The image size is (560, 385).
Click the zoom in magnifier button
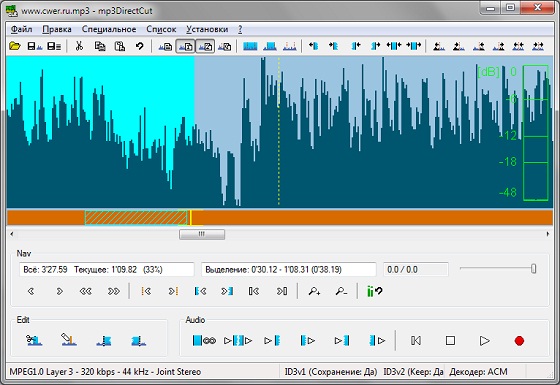[314, 291]
